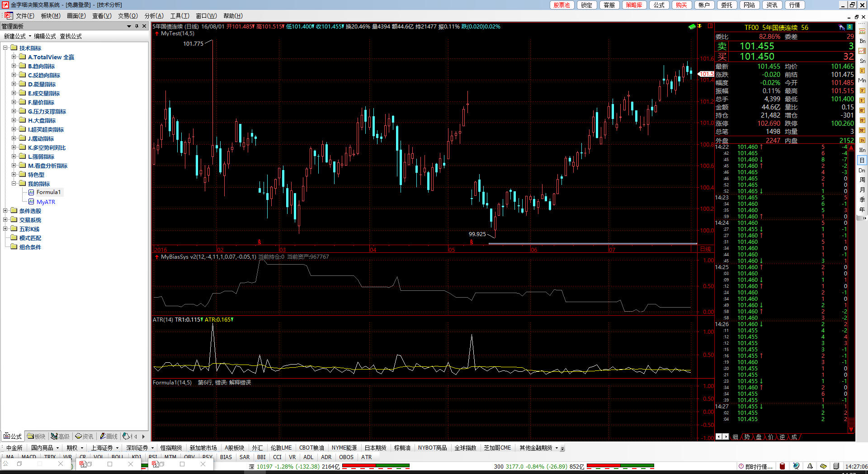The width and height of the screenshot is (868, 474).
Task: Click the bell alert icon in status bar
Action: (x=810, y=466)
